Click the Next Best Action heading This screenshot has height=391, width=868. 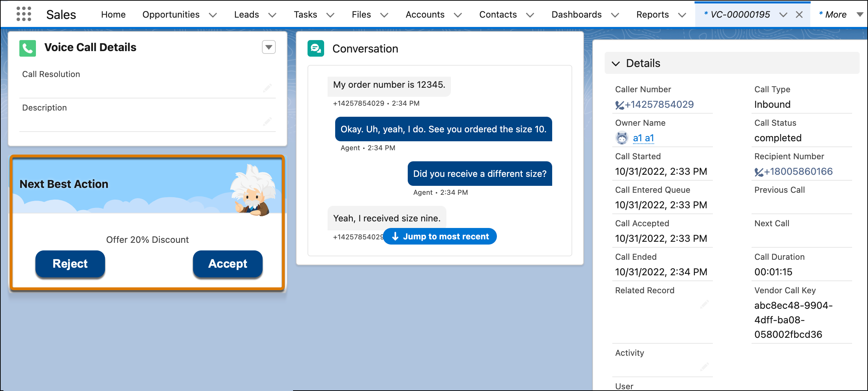click(x=64, y=184)
